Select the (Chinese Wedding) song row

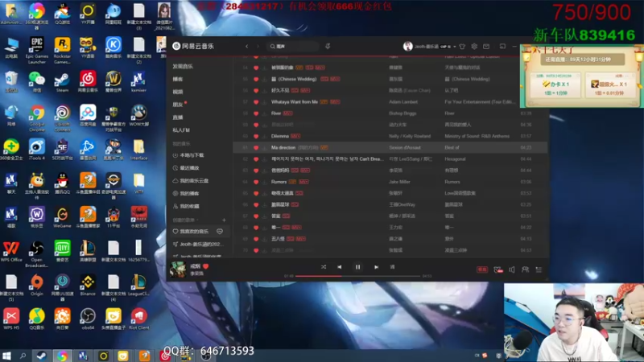[390, 79]
